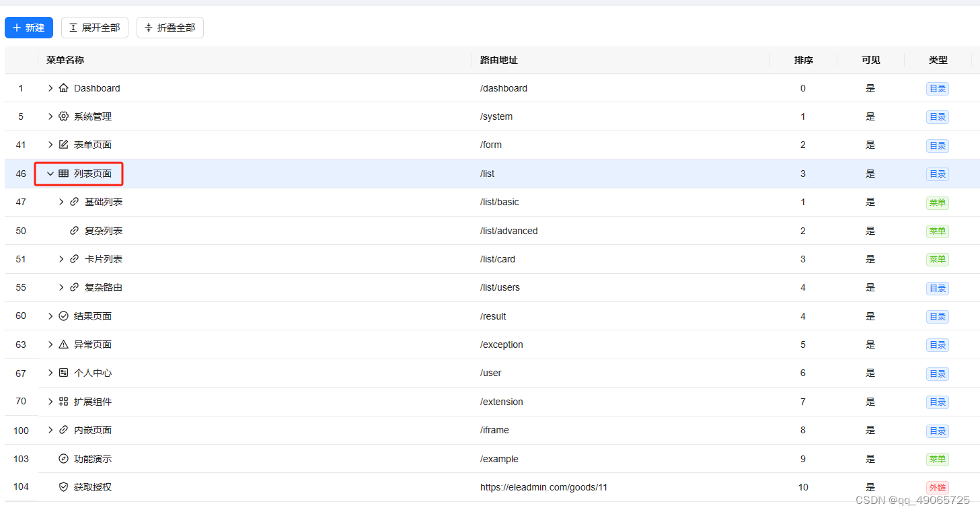This screenshot has width=980, height=512.
Task: Click the 可见 column header
Action: (871, 60)
